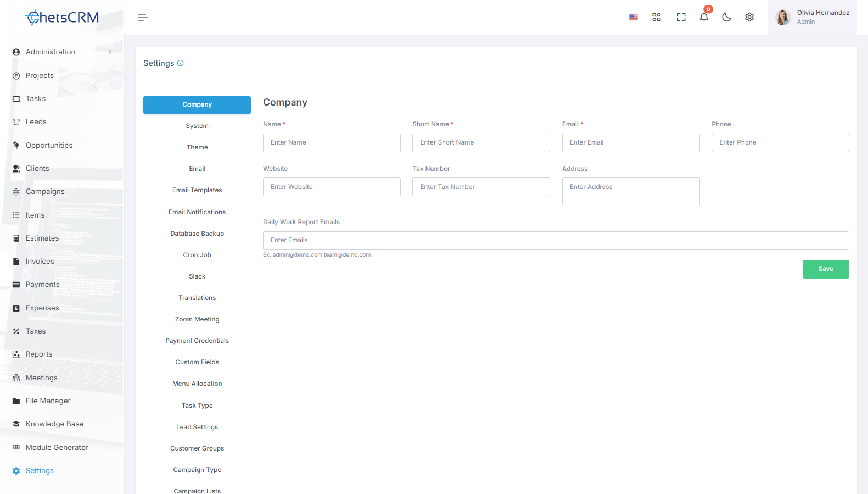This screenshot has height=494, width=868.
Task: Click the Clients sidebar icon
Action: 16,169
